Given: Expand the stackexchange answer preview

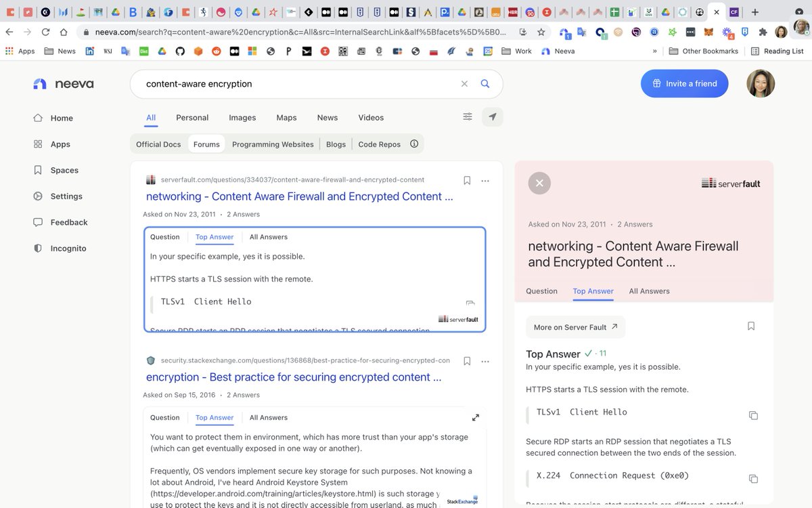Looking at the screenshot, I should pyautogui.click(x=476, y=418).
